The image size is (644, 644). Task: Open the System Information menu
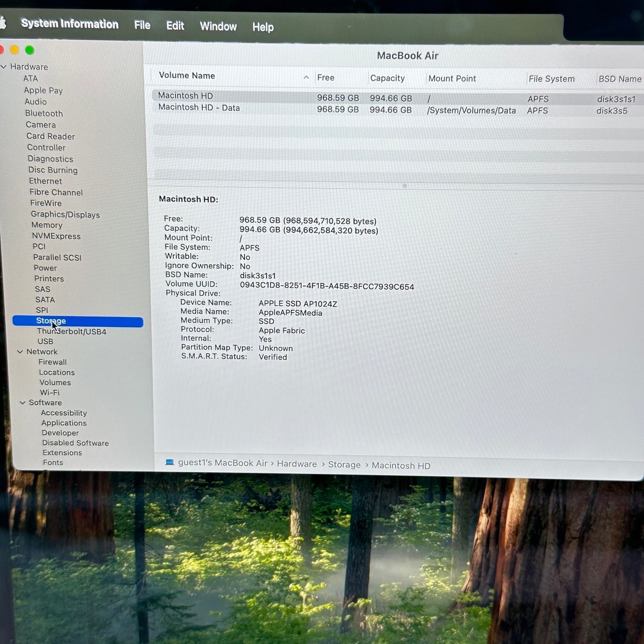pos(70,24)
